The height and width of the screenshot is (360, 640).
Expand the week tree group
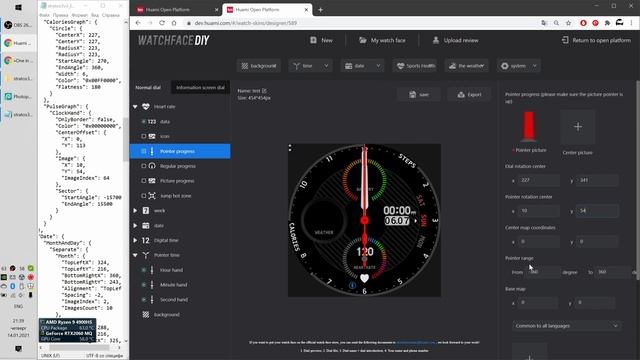tap(135, 211)
